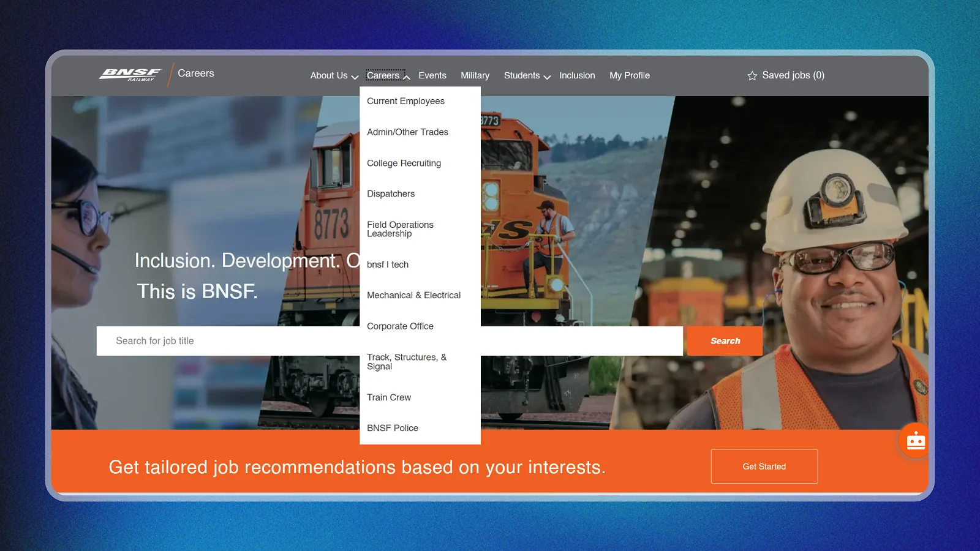Click the Careers text beside the logo
The image size is (980, 551).
(x=196, y=73)
